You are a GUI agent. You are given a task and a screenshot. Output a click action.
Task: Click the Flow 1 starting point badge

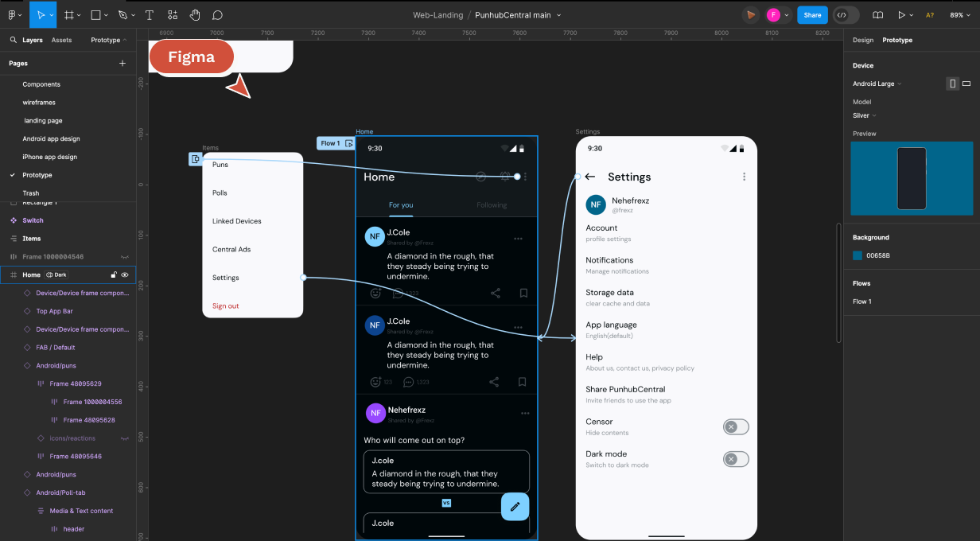pos(336,143)
